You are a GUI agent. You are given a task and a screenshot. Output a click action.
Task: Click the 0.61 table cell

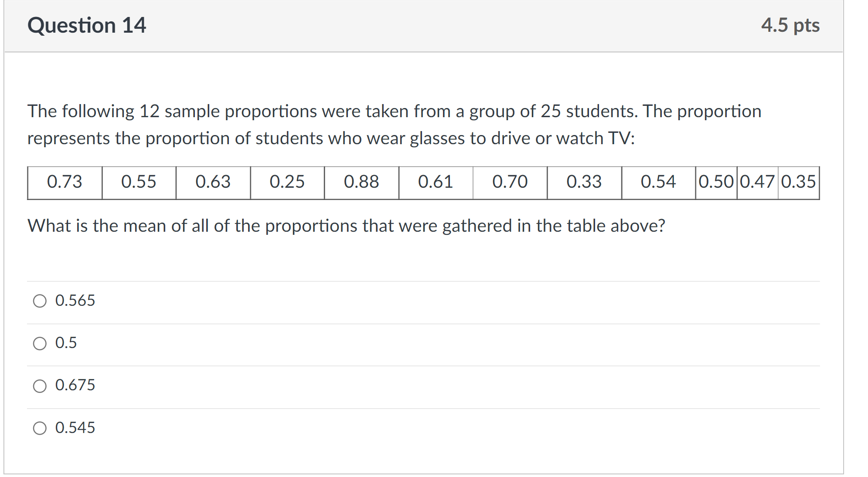(x=436, y=183)
